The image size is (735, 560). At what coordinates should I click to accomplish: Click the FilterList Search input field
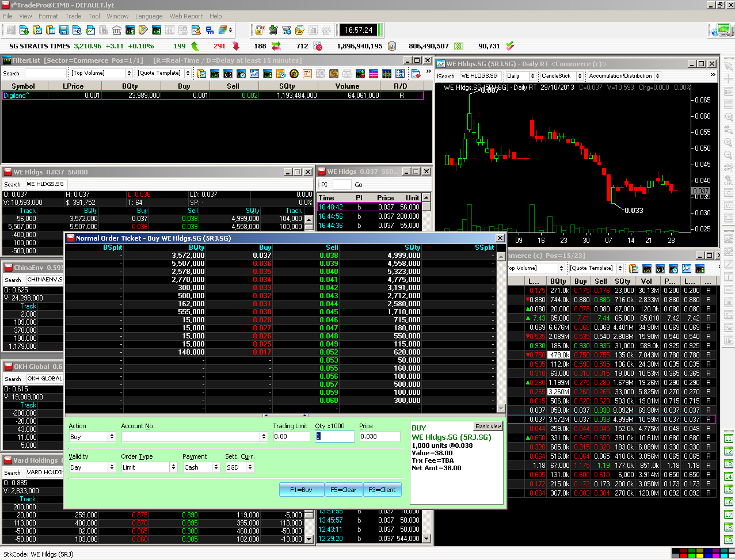tap(45, 73)
